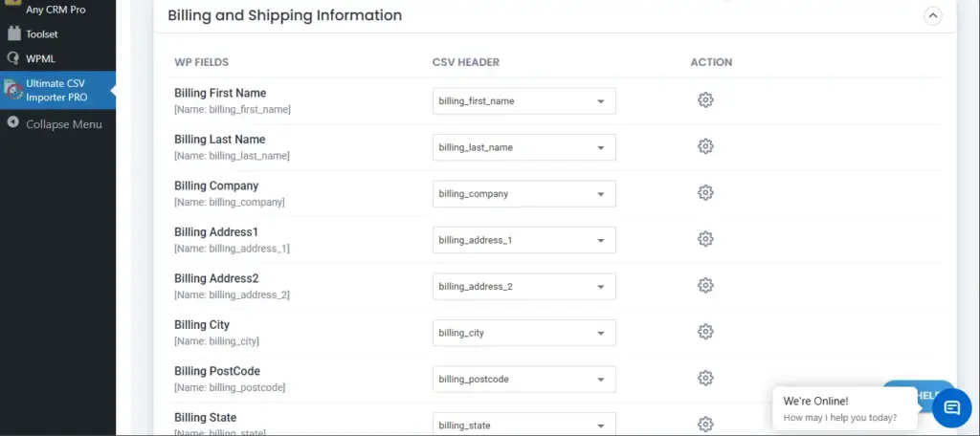
Task: Click the Collapse Menu arrow icon
Action: 13,123
